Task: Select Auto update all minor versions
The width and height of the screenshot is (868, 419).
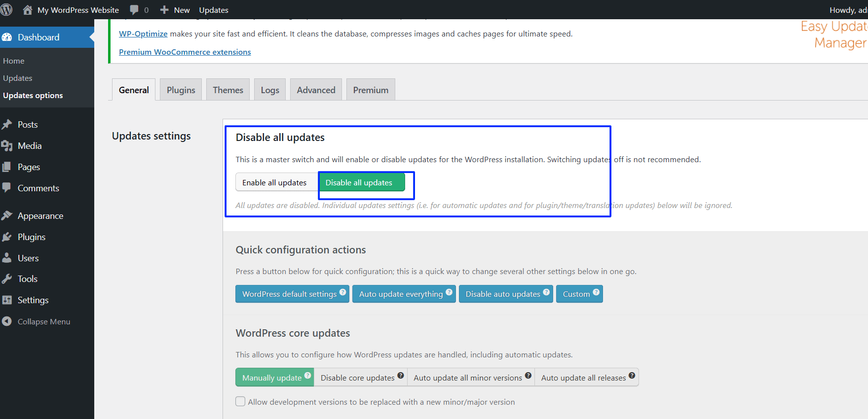Action: tap(471, 377)
